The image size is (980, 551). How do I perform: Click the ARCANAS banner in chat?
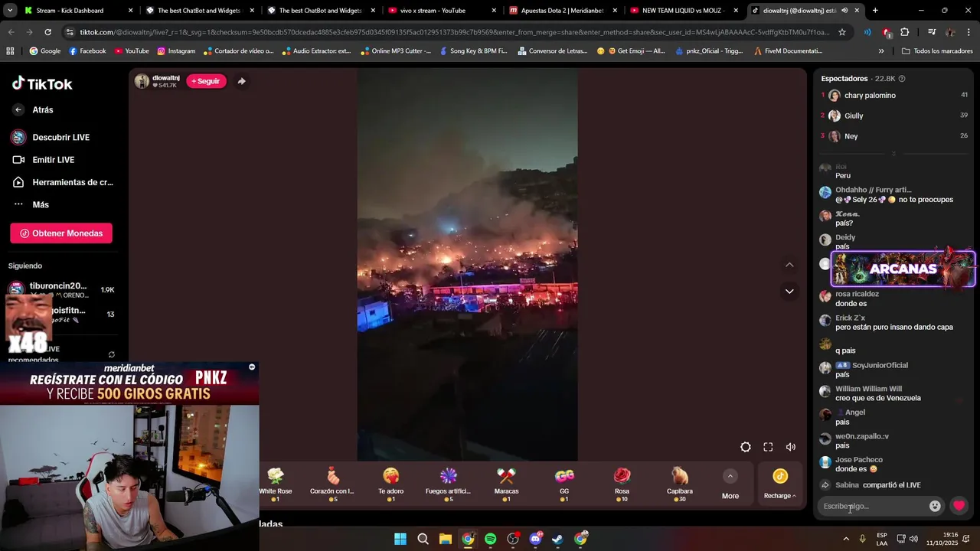903,269
